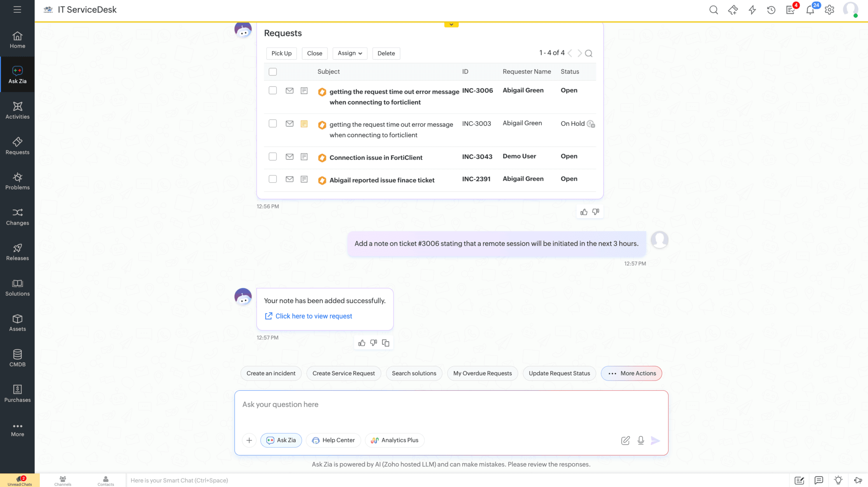Switch to Channels in the bottom bar

click(x=62, y=480)
